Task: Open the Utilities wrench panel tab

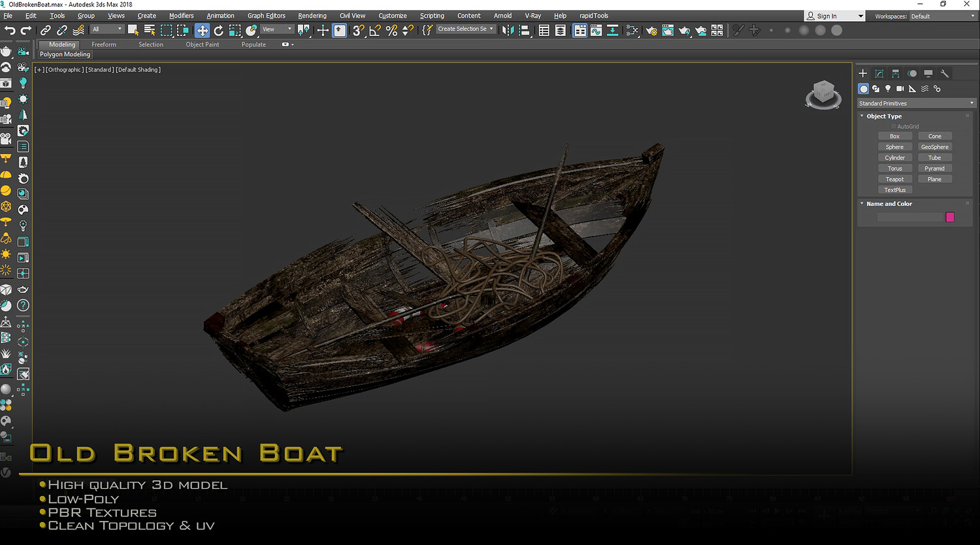Action: 945,74
